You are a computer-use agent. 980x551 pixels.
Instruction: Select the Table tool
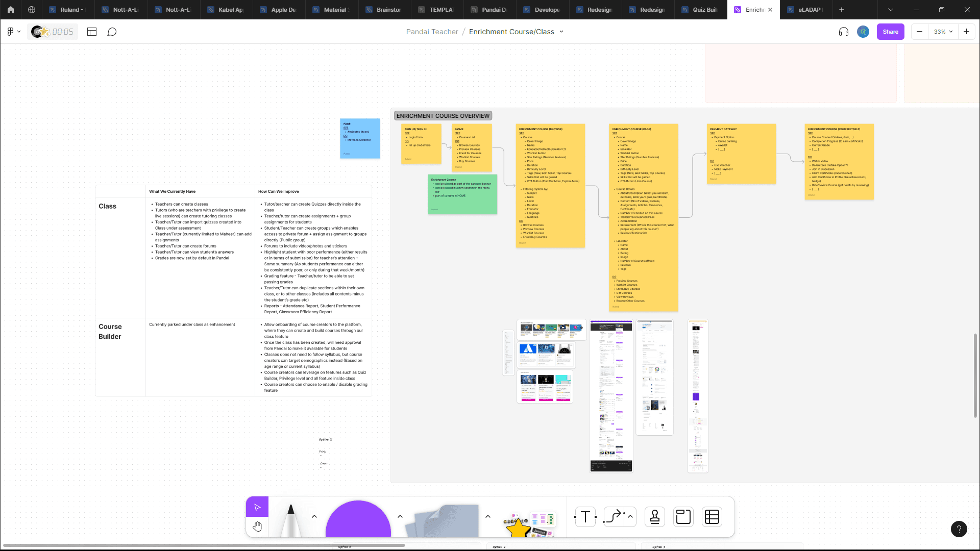point(712,517)
